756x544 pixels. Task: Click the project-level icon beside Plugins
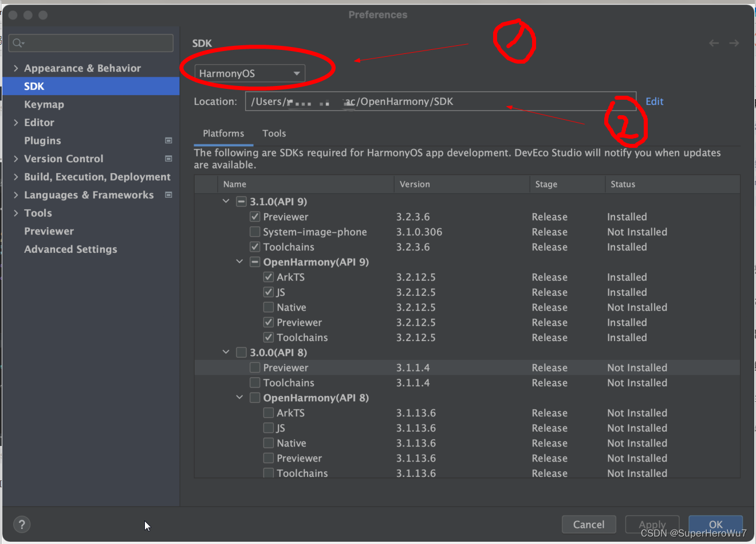coord(168,140)
